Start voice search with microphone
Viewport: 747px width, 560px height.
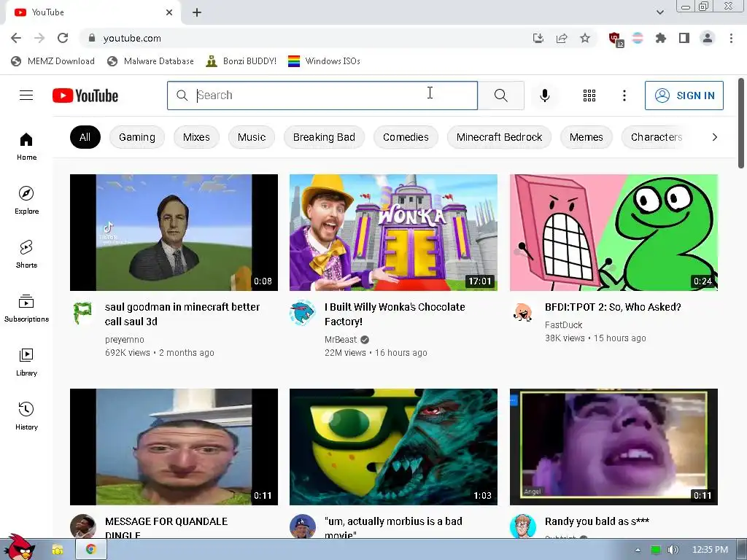click(x=544, y=96)
